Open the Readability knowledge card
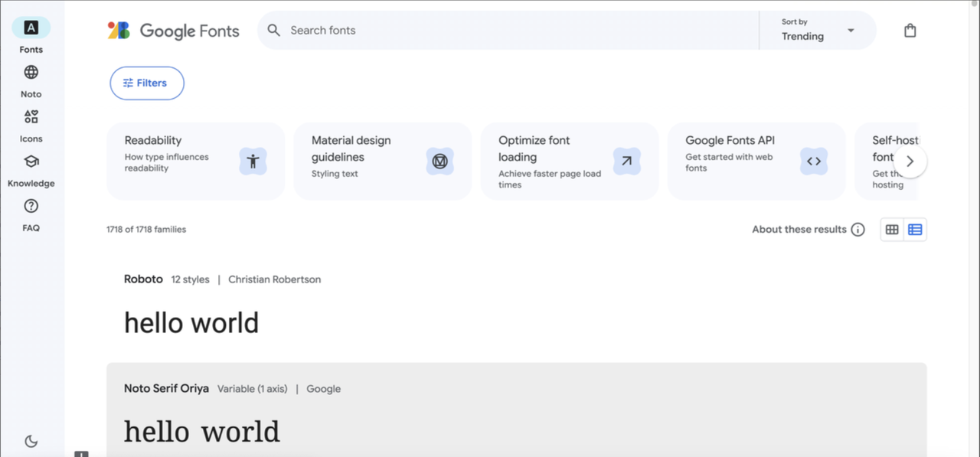Screen dimensions: 980x457 [195, 162]
